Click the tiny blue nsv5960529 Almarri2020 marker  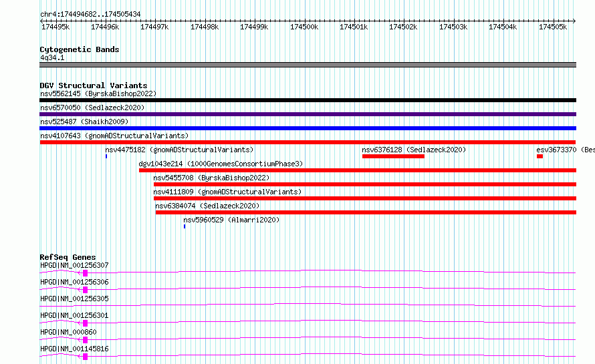pos(185,226)
